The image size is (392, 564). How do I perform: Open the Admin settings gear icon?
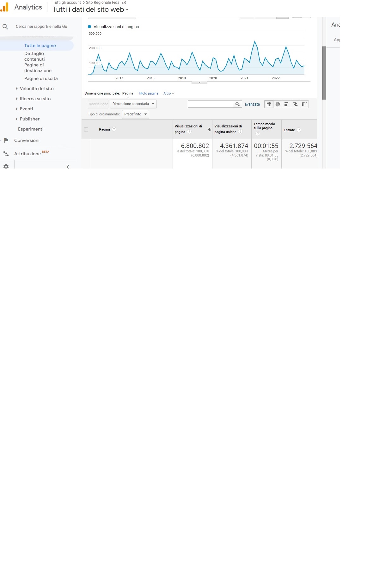(6, 166)
